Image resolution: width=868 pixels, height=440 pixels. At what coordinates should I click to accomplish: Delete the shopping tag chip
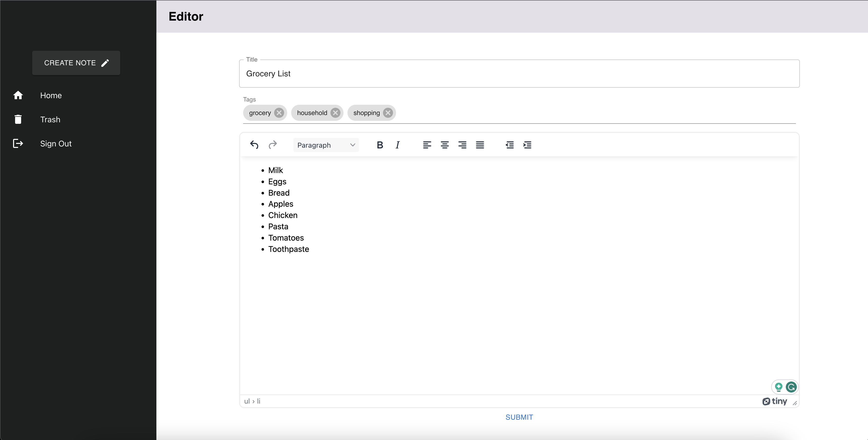pyautogui.click(x=388, y=113)
